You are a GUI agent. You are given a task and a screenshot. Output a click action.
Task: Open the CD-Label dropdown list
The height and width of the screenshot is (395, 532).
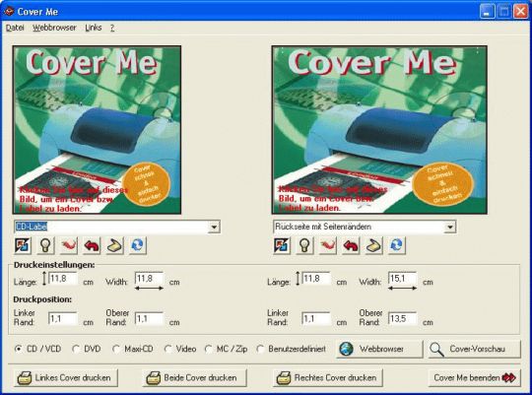(x=214, y=227)
